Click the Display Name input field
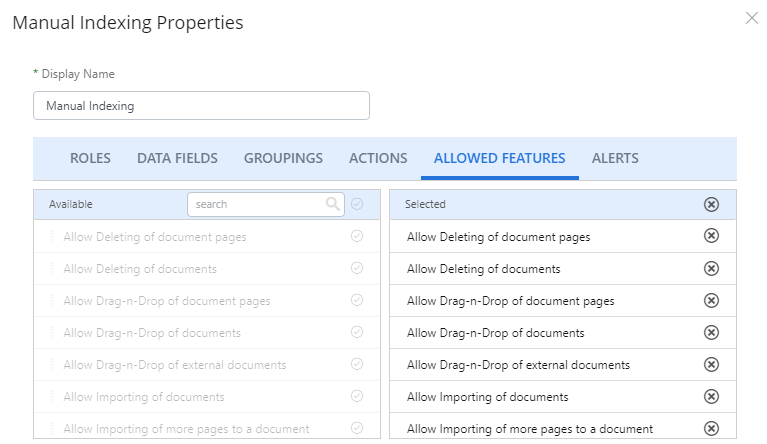The width and height of the screenshot is (767, 444). point(202,106)
